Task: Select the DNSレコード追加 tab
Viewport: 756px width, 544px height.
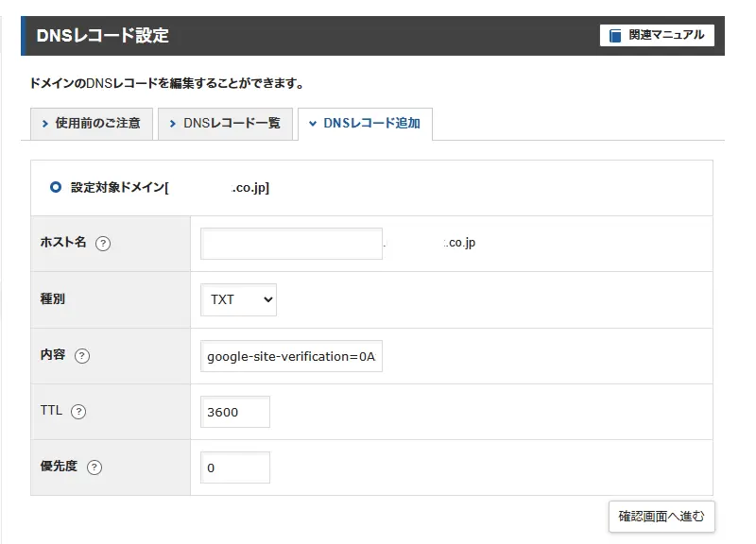Action: pos(365,124)
